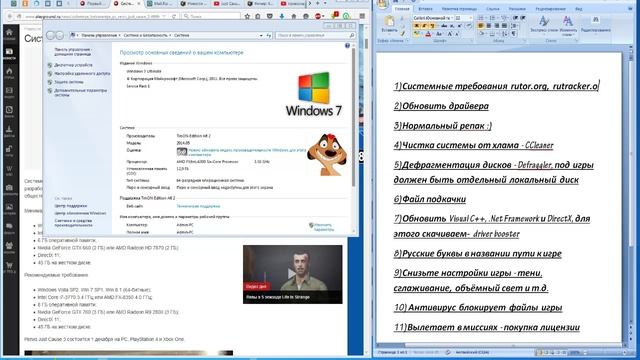Click the Grow Font icon in Word
This screenshot has height=360, width=640.
[449, 34]
